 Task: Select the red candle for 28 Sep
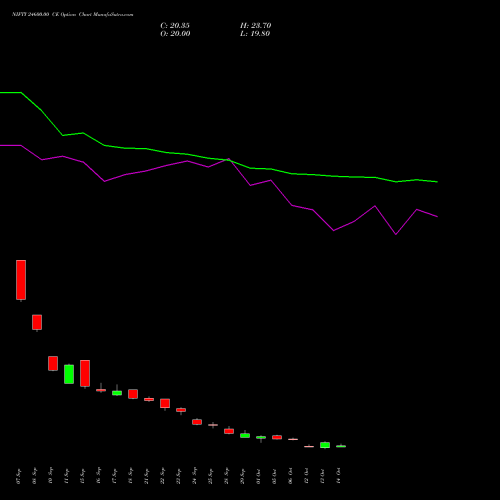click(x=229, y=431)
